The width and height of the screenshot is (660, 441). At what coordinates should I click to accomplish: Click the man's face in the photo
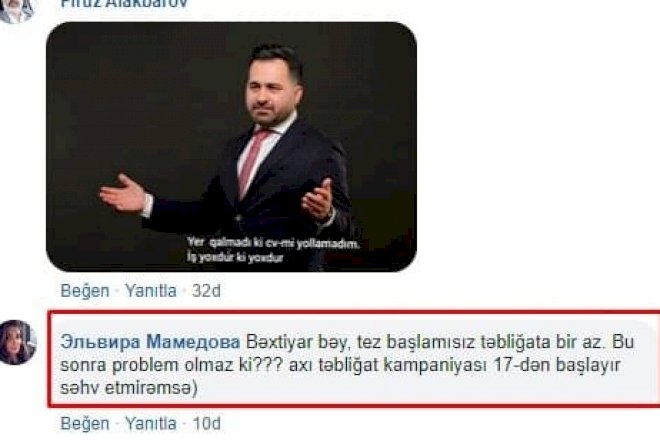coord(269,91)
